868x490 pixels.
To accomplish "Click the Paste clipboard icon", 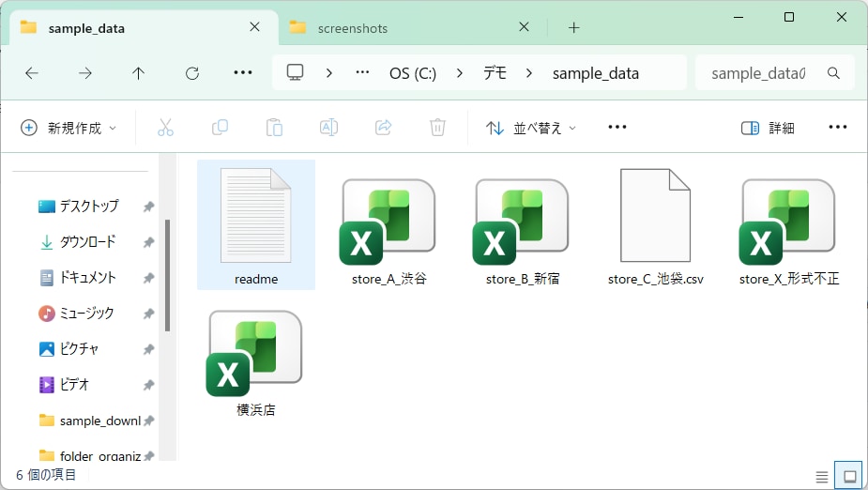I will (x=274, y=128).
